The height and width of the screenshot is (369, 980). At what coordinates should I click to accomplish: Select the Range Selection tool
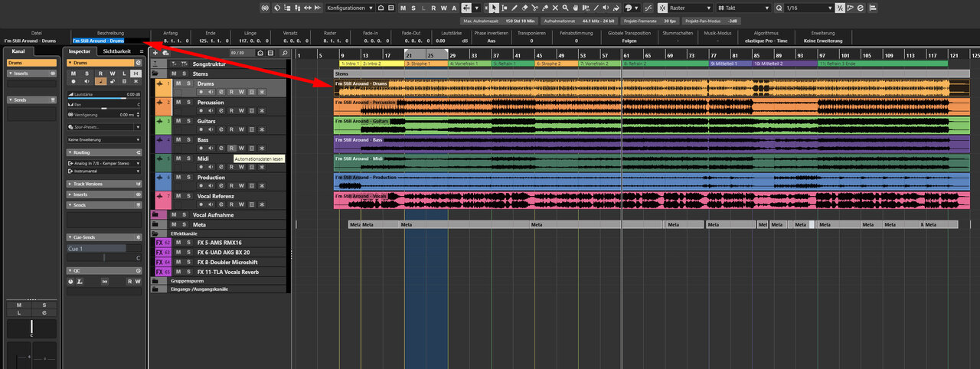click(x=505, y=8)
